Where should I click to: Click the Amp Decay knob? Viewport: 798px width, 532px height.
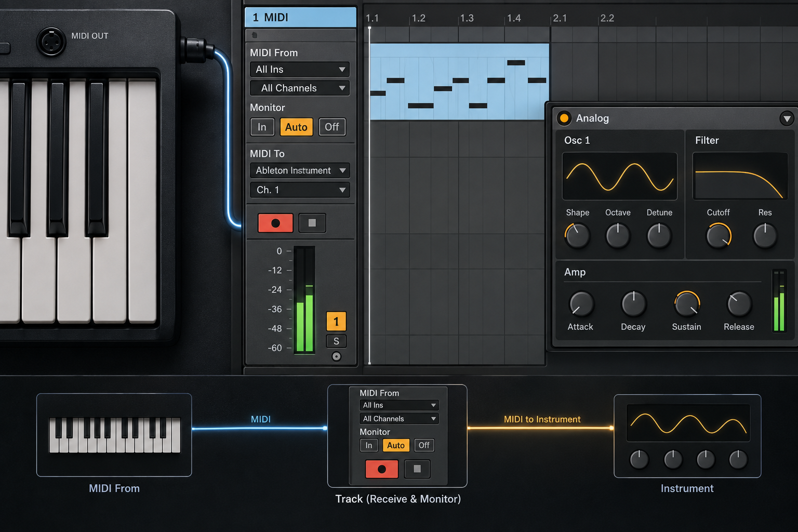[x=633, y=304]
